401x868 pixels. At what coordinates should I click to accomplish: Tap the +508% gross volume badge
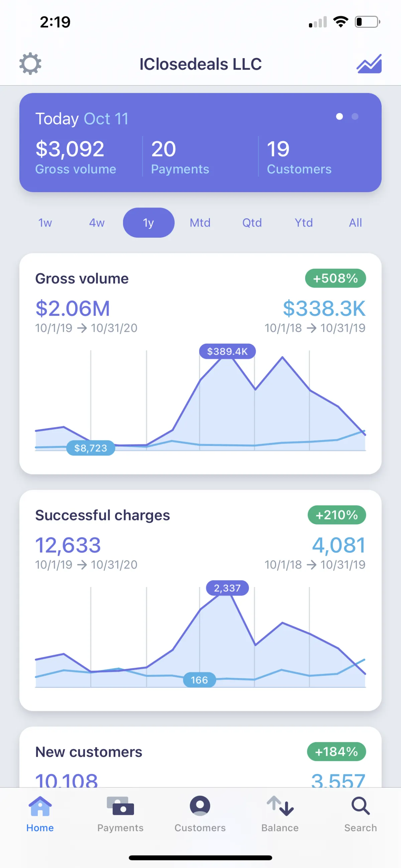pos(335,278)
